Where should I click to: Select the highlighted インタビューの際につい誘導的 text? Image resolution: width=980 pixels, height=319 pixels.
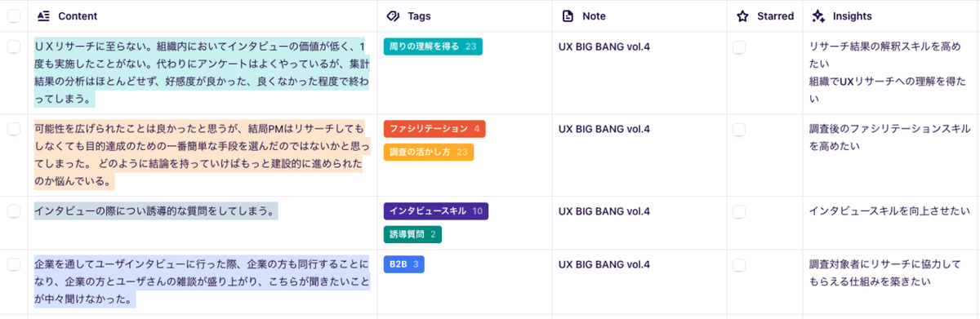(156, 211)
